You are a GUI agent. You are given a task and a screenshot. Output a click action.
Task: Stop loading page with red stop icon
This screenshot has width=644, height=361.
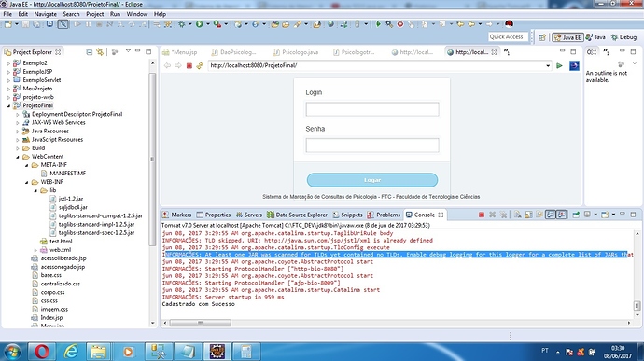189,65
